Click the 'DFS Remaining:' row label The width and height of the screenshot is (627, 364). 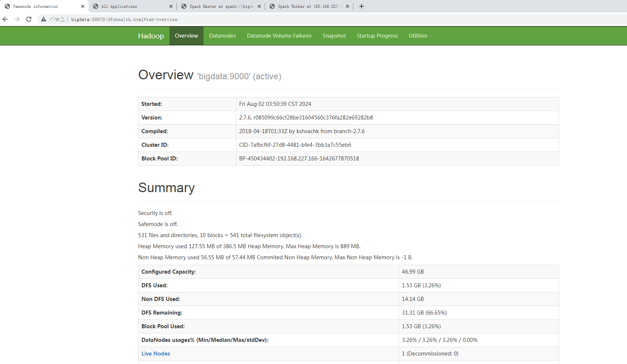tap(162, 313)
